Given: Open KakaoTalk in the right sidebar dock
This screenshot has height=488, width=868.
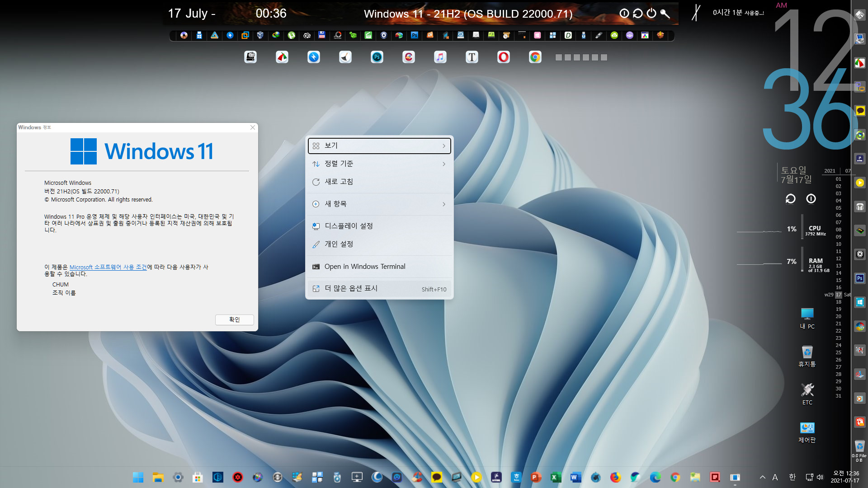Looking at the screenshot, I should tap(860, 111).
